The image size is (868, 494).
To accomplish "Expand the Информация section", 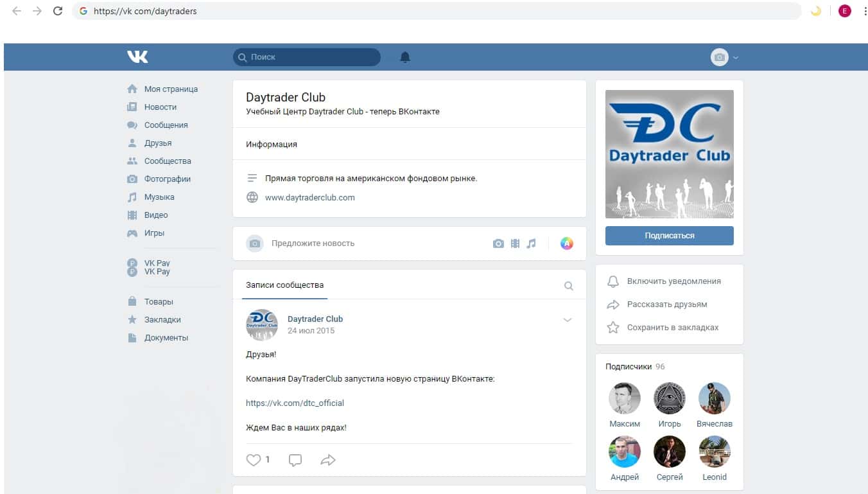I will [x=272, y=145].
